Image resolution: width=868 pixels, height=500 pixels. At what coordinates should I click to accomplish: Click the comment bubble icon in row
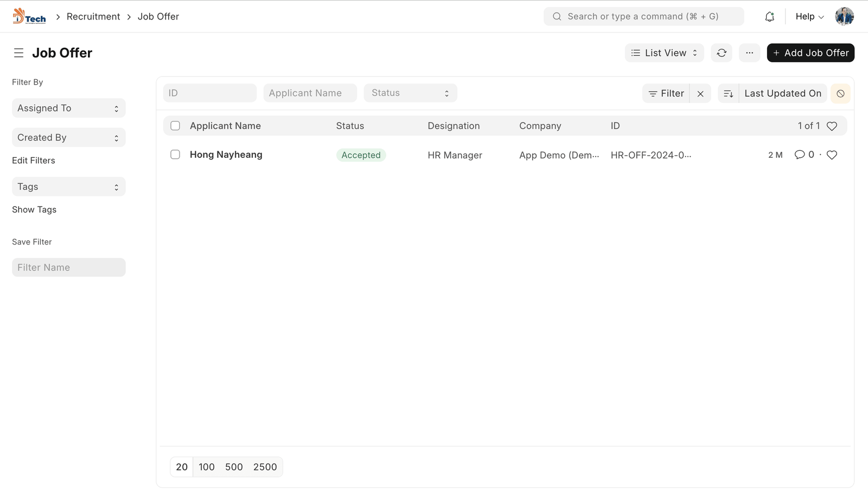pos(799,155)
